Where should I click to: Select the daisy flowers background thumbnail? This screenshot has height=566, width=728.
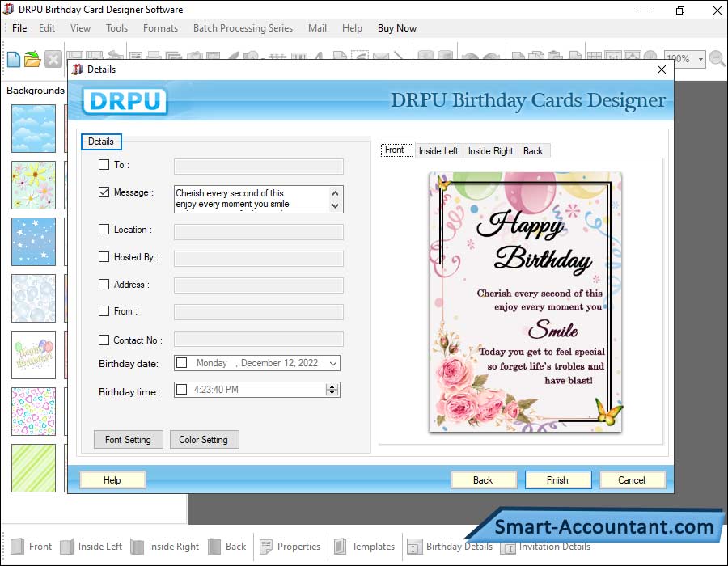(x=33, y=185)
